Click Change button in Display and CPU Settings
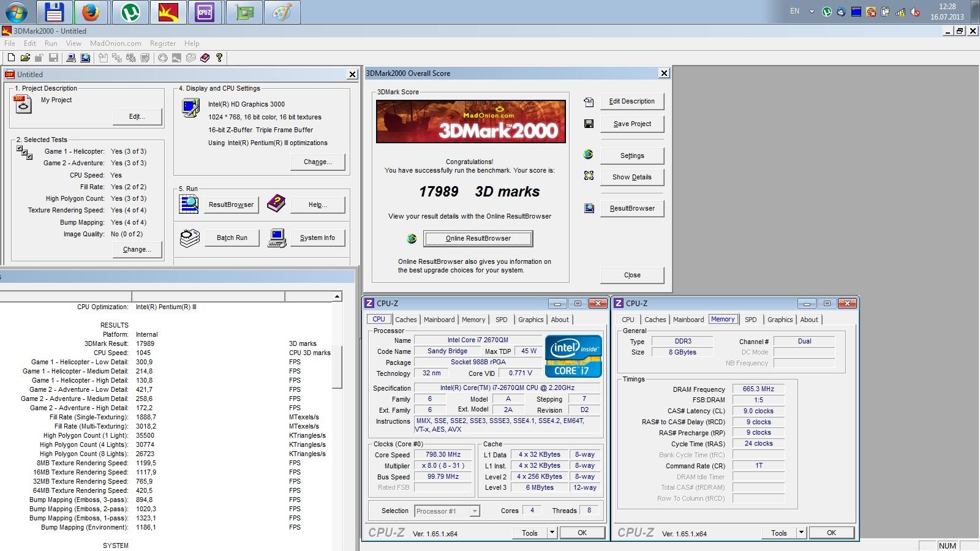This screenshot has height=551, width=980. click(317, 162)
